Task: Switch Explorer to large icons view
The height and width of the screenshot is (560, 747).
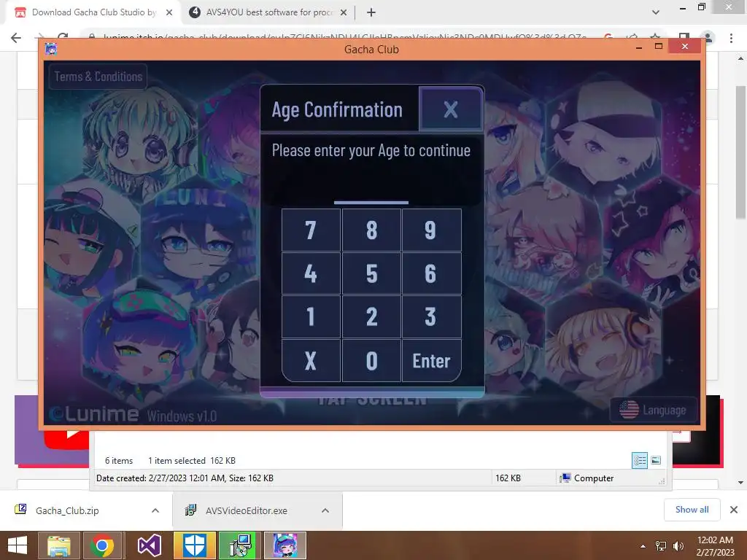Action: (656, 460)
